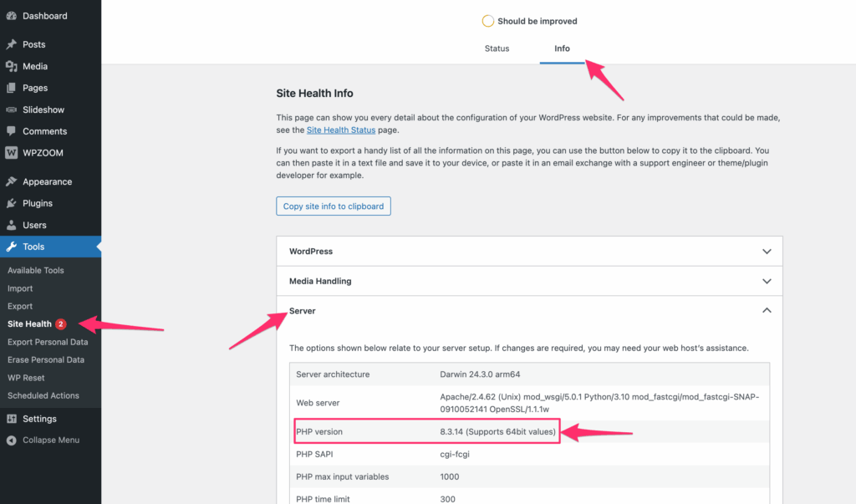Select the Info tab
Image resolution: width=856 pixels, height=504 pixels.
point(562,48)
